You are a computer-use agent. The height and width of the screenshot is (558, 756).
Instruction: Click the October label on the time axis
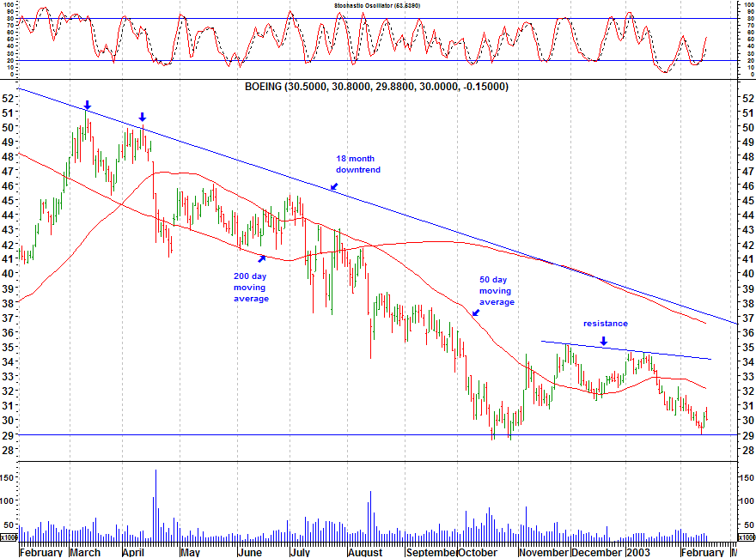coord(478,552)
